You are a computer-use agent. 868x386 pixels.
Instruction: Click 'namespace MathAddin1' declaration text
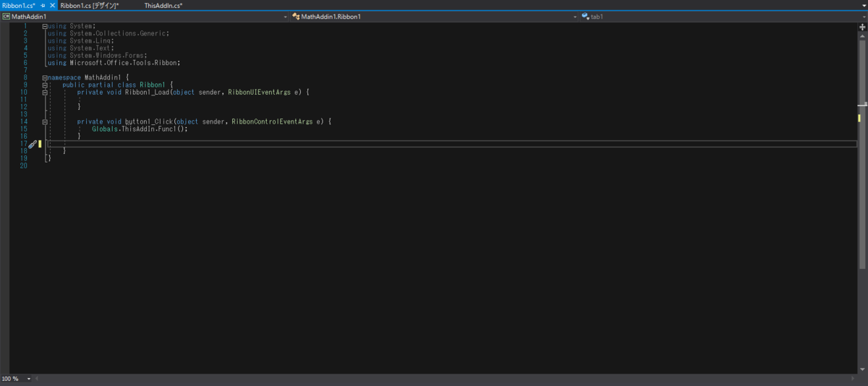(85, 77)
